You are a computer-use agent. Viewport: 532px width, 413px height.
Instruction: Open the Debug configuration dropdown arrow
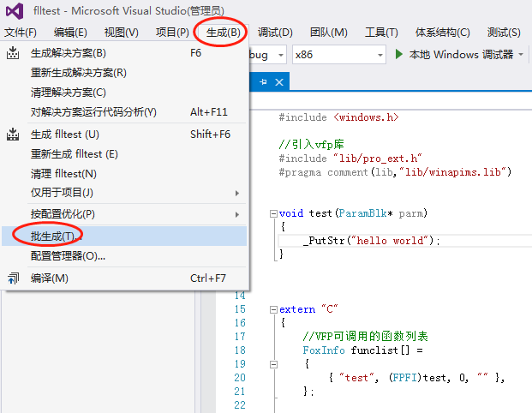pyautogui.click(x=281, y=55)
